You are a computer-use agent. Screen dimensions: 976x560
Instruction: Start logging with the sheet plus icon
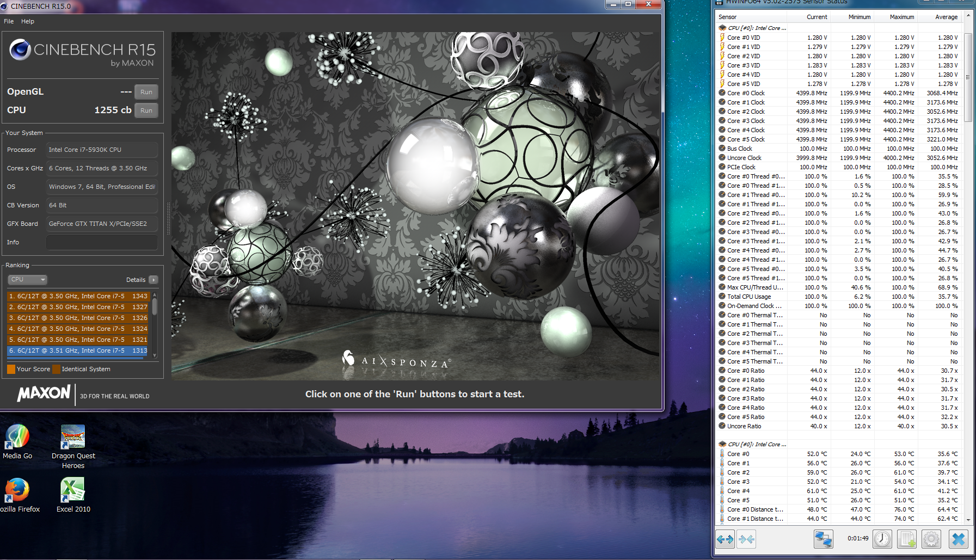pyautogui.click(x=907, y=539)
